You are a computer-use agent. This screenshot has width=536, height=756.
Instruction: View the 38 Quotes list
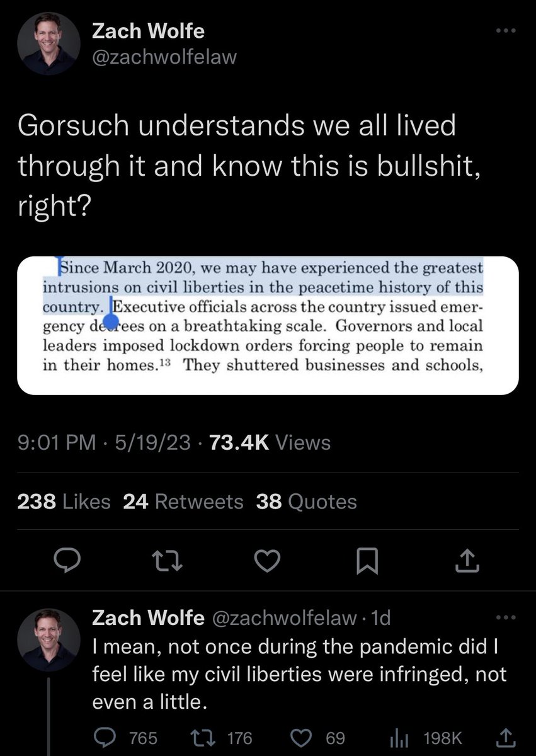click(307, 502)
